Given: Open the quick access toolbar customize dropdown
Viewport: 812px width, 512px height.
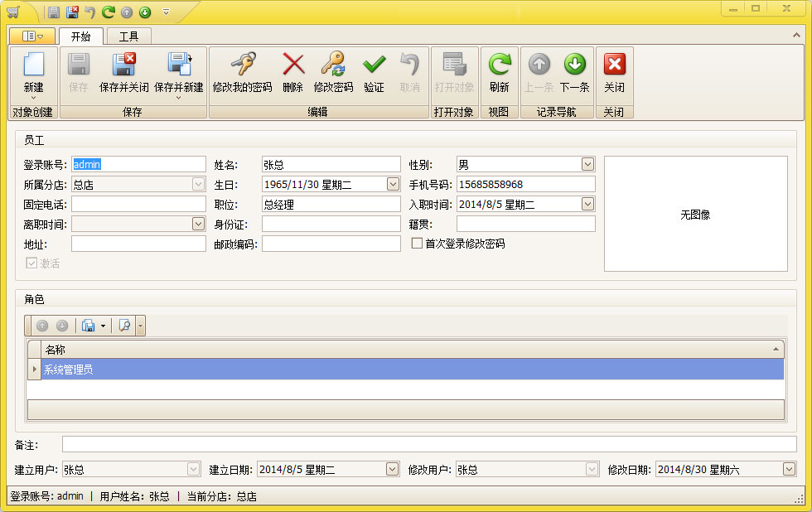Looking at the screenshot, I should click(x=166, y=12).
